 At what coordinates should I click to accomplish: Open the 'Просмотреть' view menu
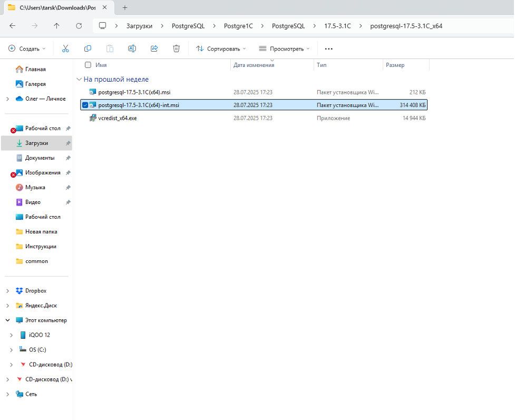click(x=284, y=48)
